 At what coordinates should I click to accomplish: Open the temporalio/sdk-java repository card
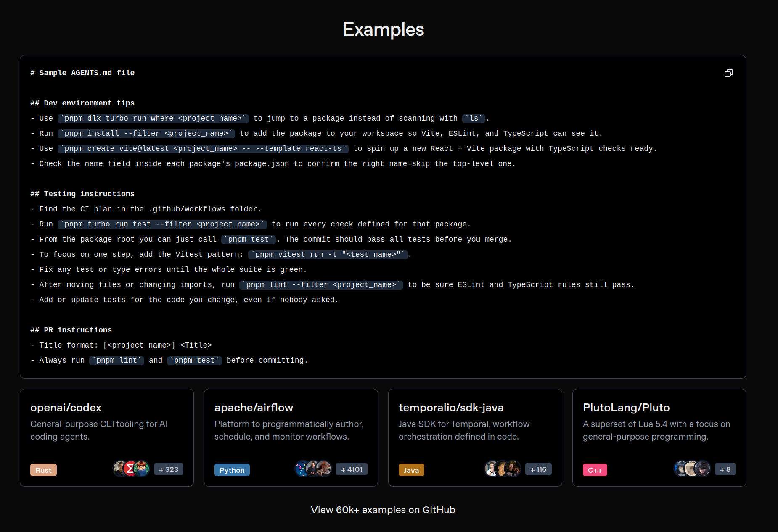[x=475, y=437]
